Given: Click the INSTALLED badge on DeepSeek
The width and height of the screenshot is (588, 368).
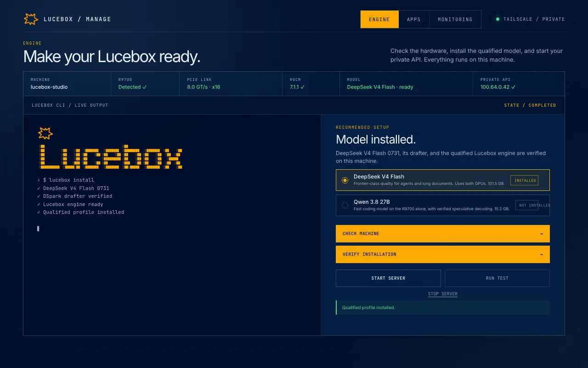Looking at the screenshot, I should [525, 180].
